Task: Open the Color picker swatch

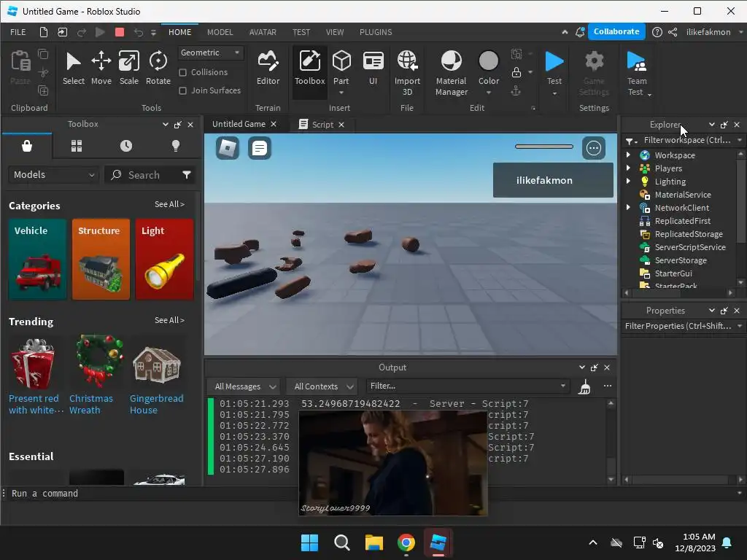Action: tap(489, 61)
